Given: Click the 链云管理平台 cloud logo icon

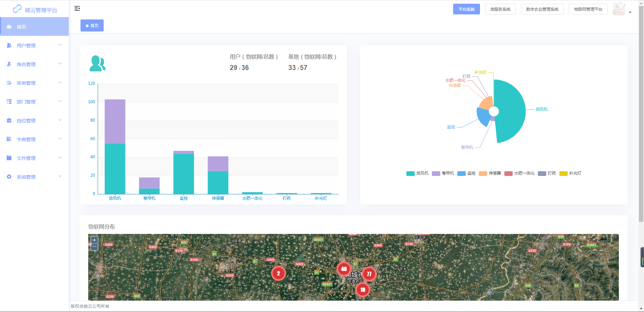Looking at the screenshot, I should pyautogui.click(x=17, y=9).
